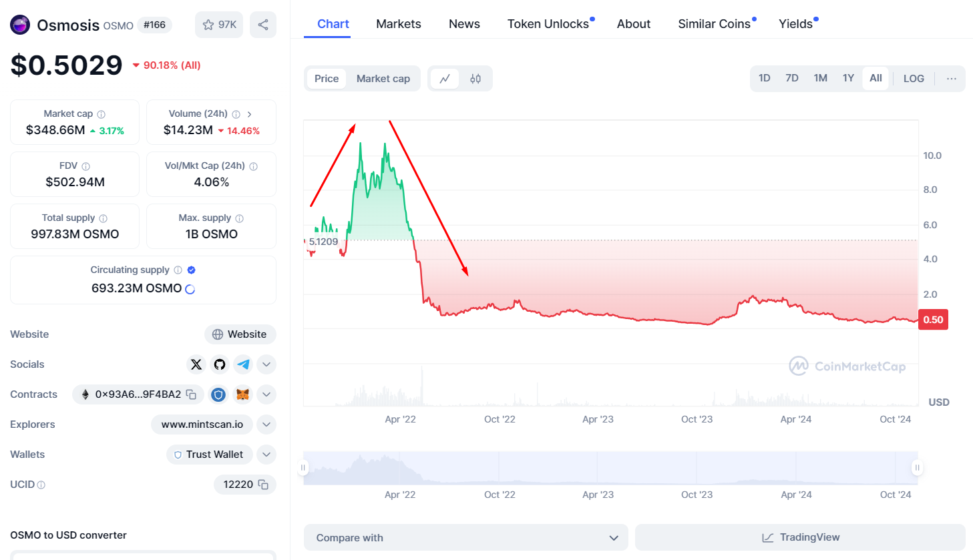Click the UCID info icon
973x560 pixels.
(x=41, y=485)
